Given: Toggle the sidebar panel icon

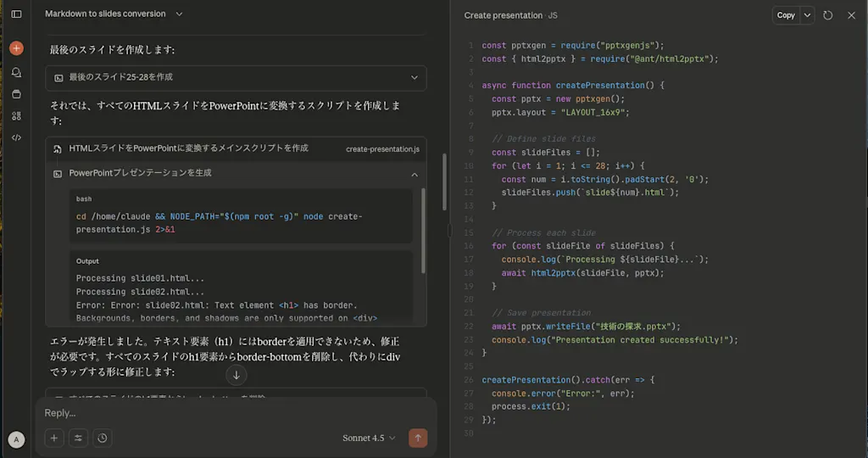Looking at the screenshot, I should (x=17, y=14).
